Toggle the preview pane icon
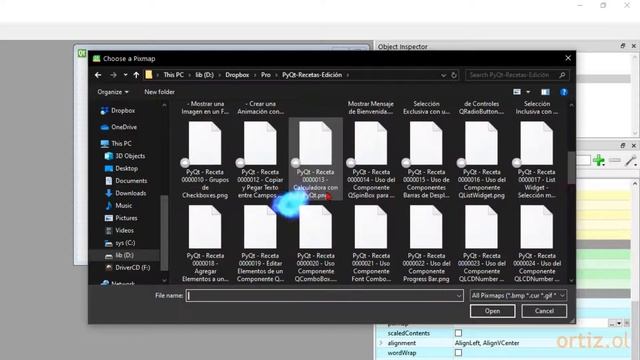 pyautogui.click(x=545, y=92)
